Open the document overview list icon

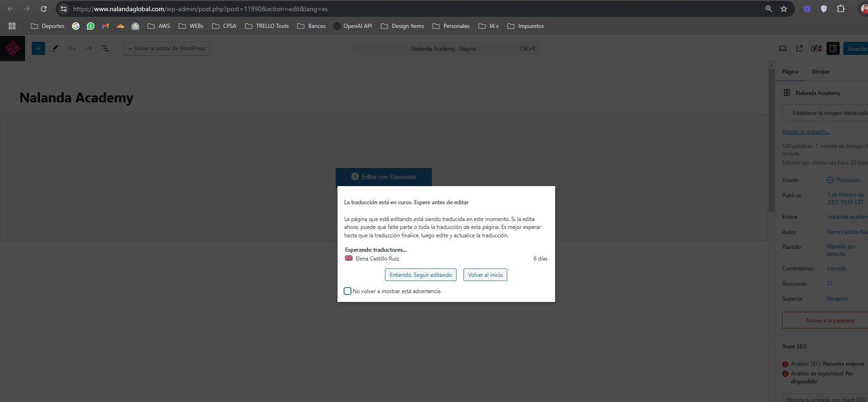(x=106, y=48)
